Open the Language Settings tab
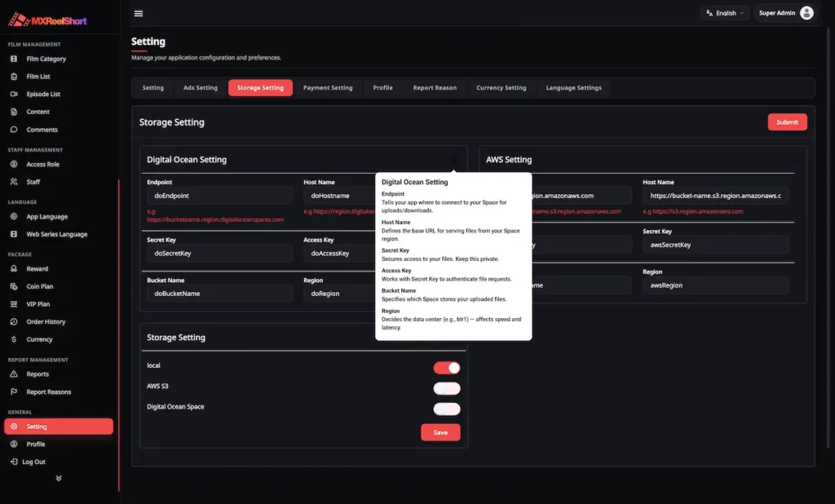The image size is (835, 504). (x=573, y=87)
